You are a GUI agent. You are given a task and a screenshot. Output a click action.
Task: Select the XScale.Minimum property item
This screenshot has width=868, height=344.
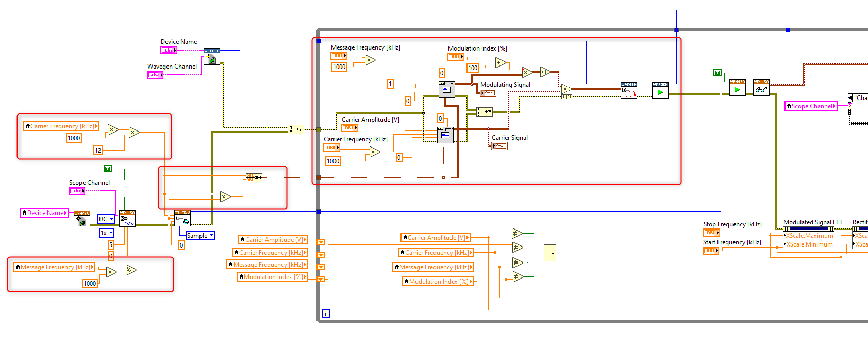[808, 244]
